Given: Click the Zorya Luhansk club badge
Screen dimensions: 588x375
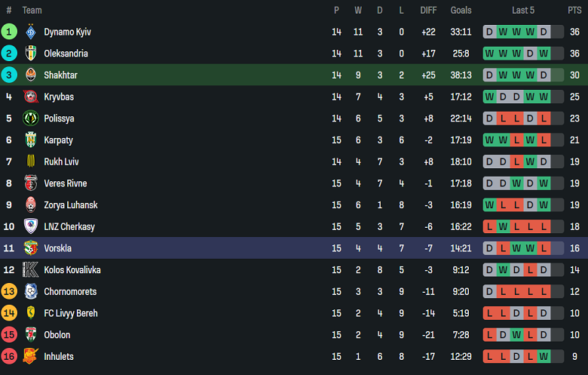Looking at the screenshot, I should pos(31,205).
